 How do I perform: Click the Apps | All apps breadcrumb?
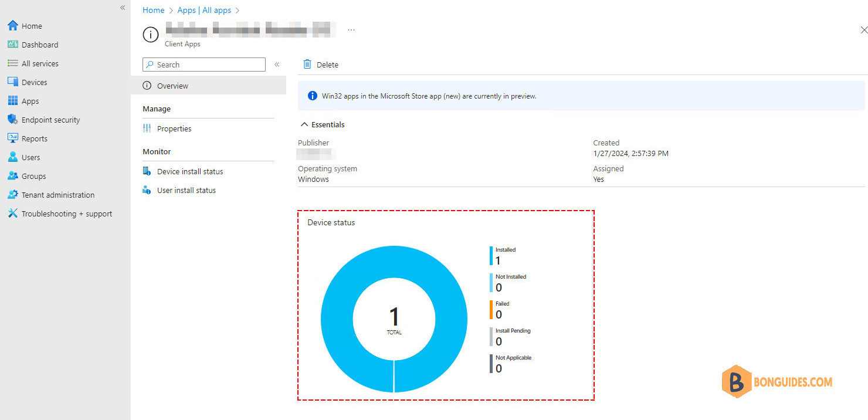pos(204,10)
